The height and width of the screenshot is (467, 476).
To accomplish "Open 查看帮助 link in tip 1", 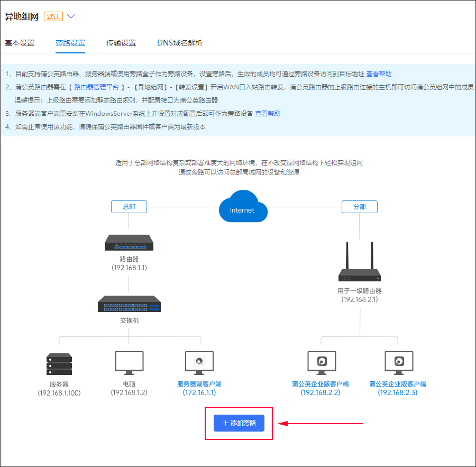I will pyautogui.click(x=379, y=74).
